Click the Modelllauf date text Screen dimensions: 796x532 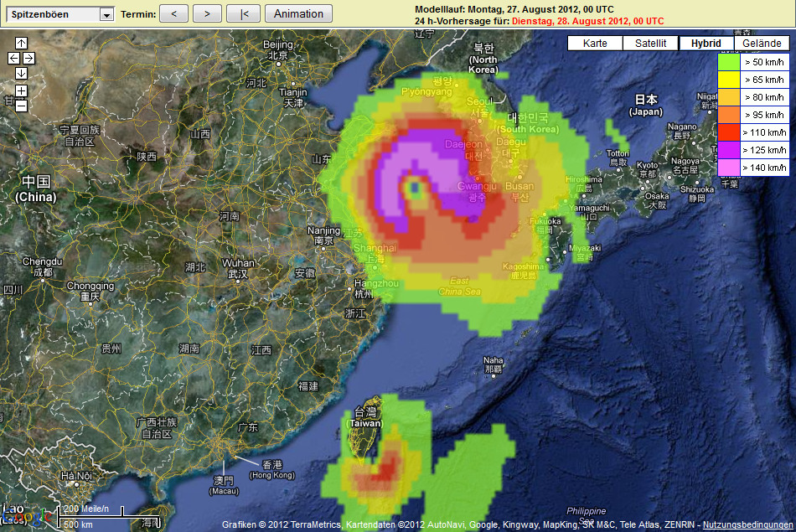(x=514, y=9)
